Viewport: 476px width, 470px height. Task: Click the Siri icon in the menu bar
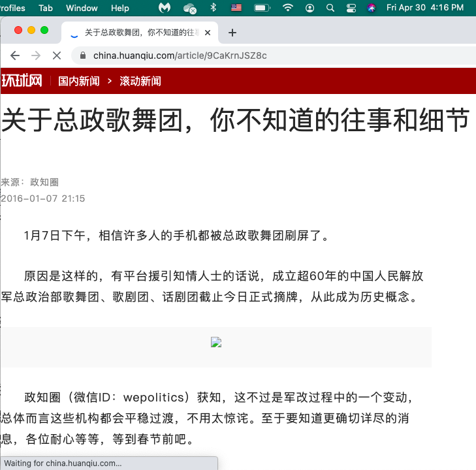(372, 8)
